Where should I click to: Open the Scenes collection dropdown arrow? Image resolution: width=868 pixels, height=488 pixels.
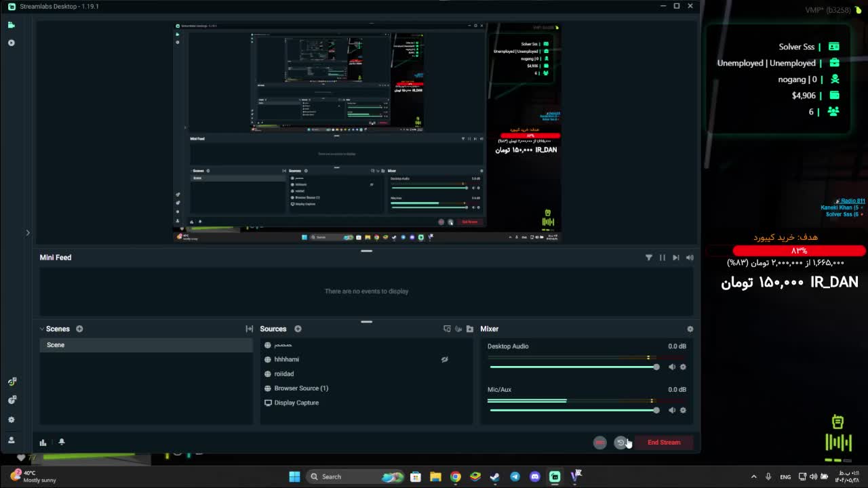coord(41,329)
